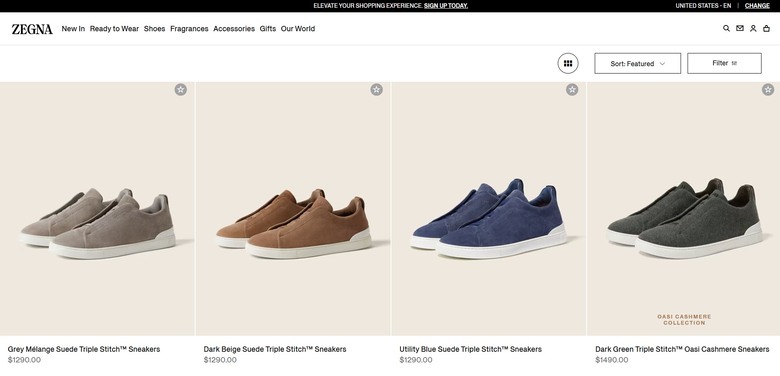This screenshot has width=780, height=376.
Task: Open the Sort: Featured dropdown
Action: click(637, 63)
